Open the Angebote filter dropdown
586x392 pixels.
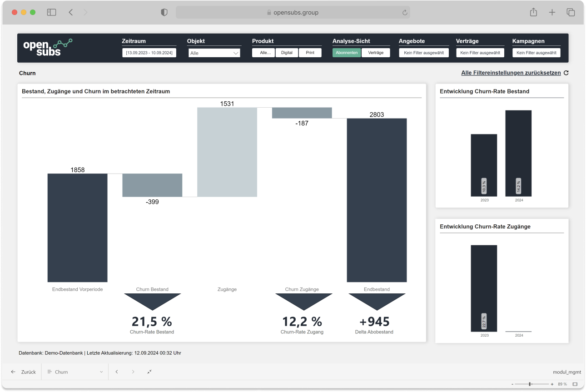(x=423, y=53)
